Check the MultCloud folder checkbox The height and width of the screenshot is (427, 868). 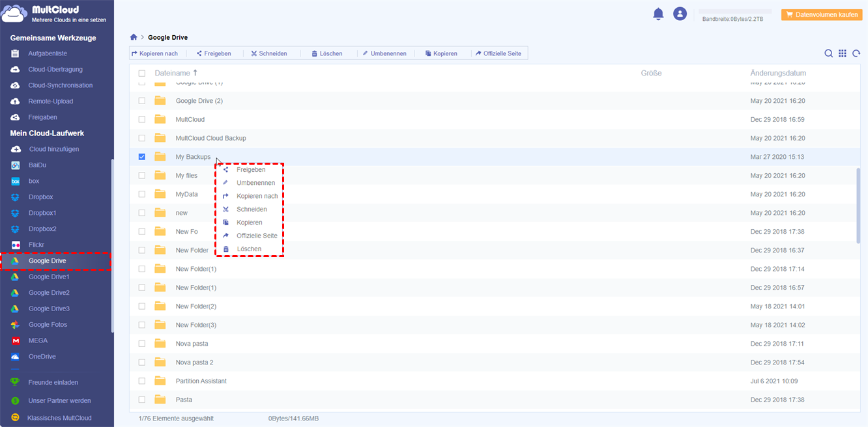(x=142, y=119)
